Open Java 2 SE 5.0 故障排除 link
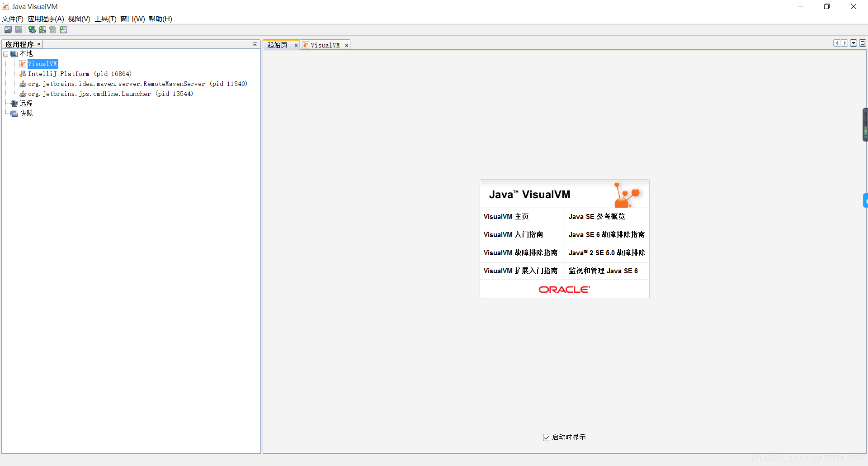This screenshot has width=868, height=466. 607,253
